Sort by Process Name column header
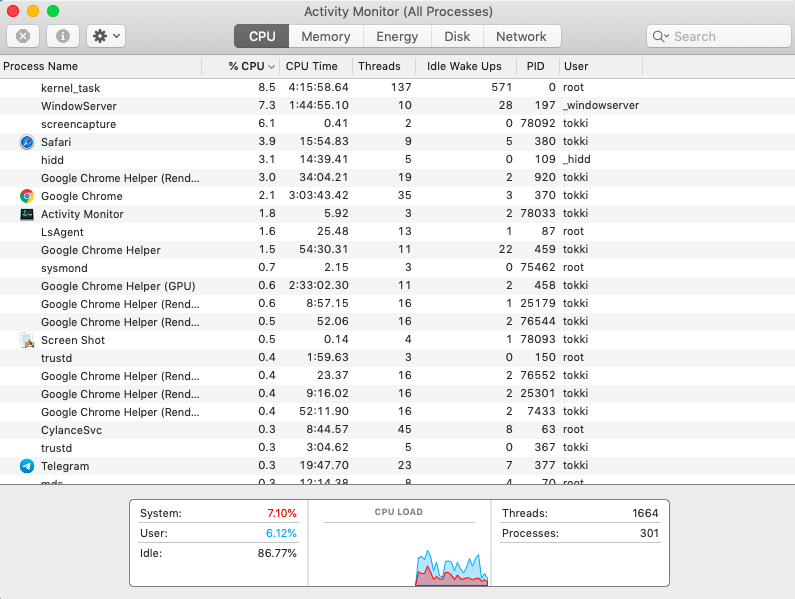Image resolution: width=795 pixels, height=599 pixels. (x=101, y=66)
